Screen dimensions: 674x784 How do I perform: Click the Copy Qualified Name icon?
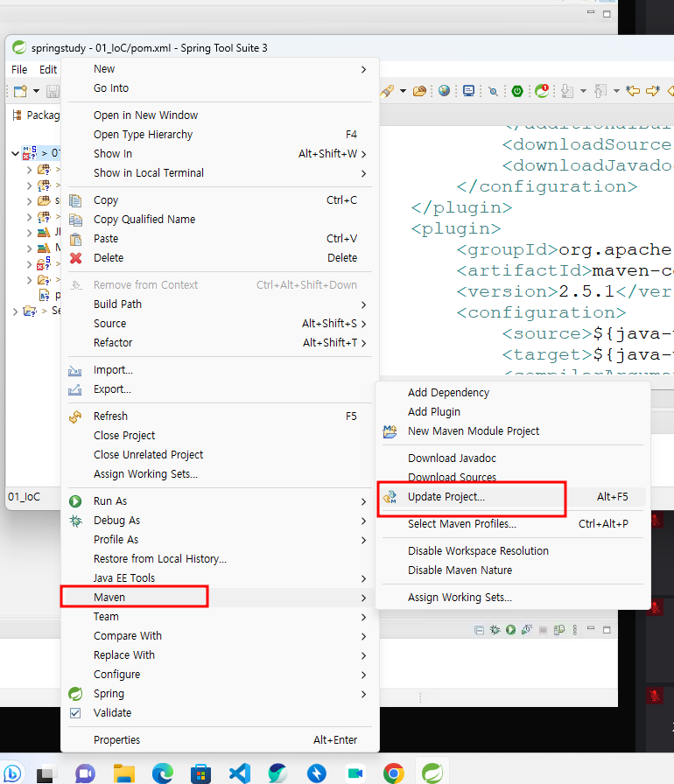[75, 220]
